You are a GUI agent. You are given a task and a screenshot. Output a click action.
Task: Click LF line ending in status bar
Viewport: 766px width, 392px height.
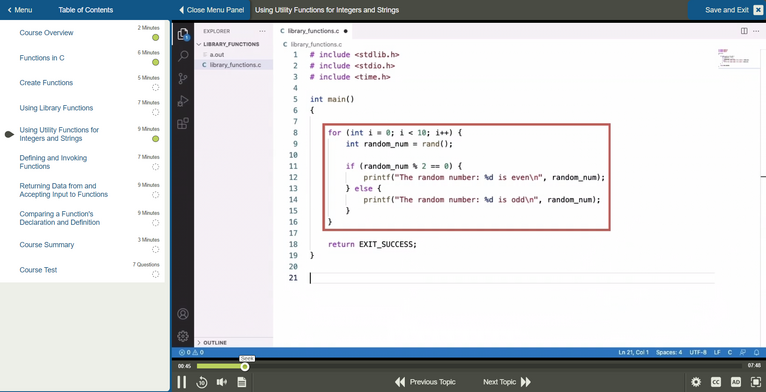pyautogui.click(x=717, y=352)
